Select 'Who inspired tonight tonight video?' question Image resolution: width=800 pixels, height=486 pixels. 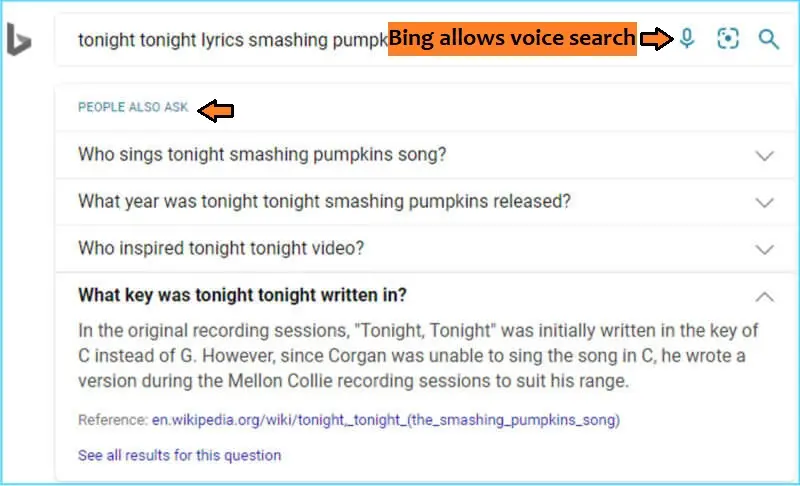pos(221,248)
